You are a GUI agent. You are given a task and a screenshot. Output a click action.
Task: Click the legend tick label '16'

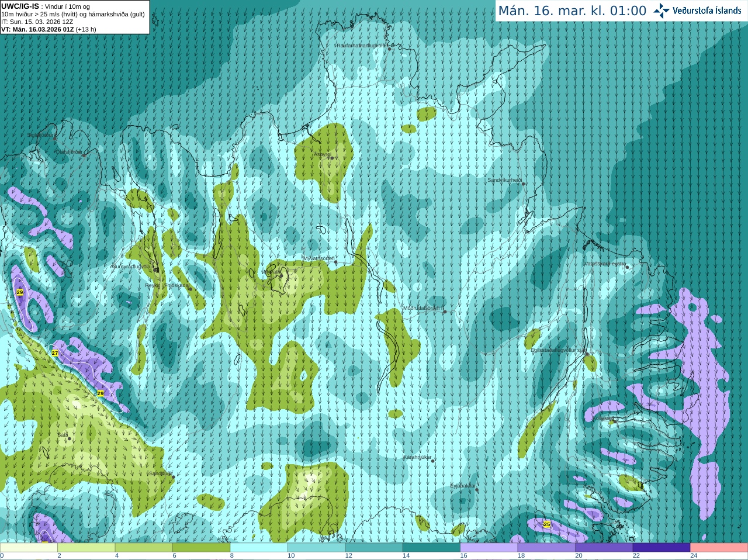pyautogui.click(x=463, y=556)
